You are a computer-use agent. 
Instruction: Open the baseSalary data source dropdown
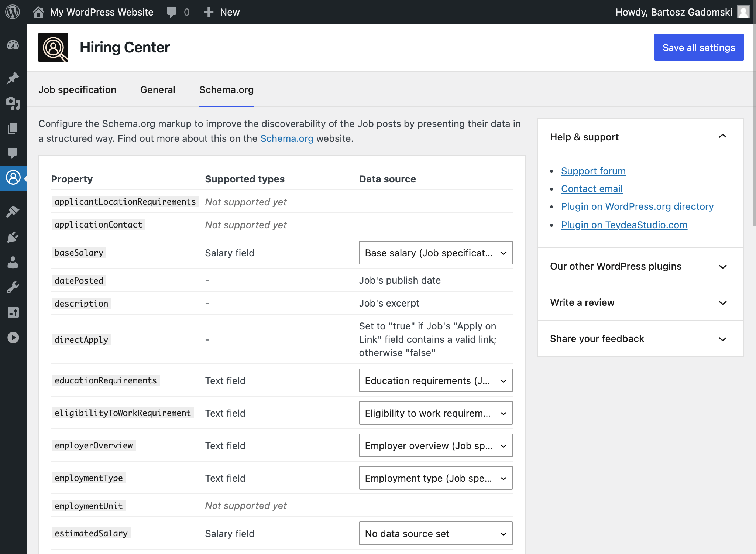coord(436,253)
